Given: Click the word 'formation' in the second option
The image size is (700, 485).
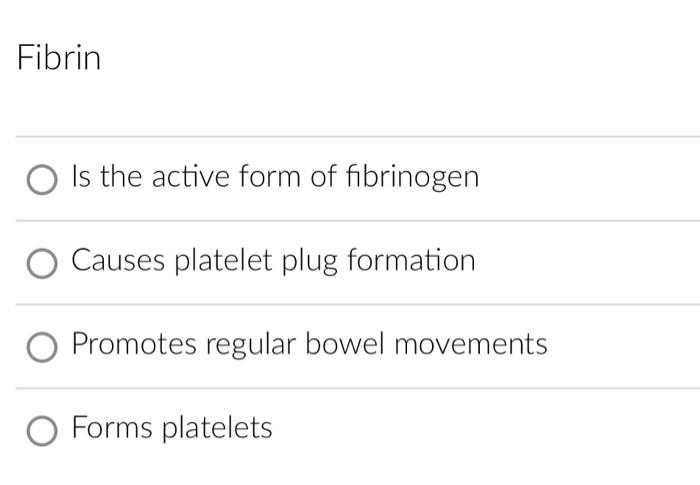Looking at the screenshot, I should [x=411, y=260].
